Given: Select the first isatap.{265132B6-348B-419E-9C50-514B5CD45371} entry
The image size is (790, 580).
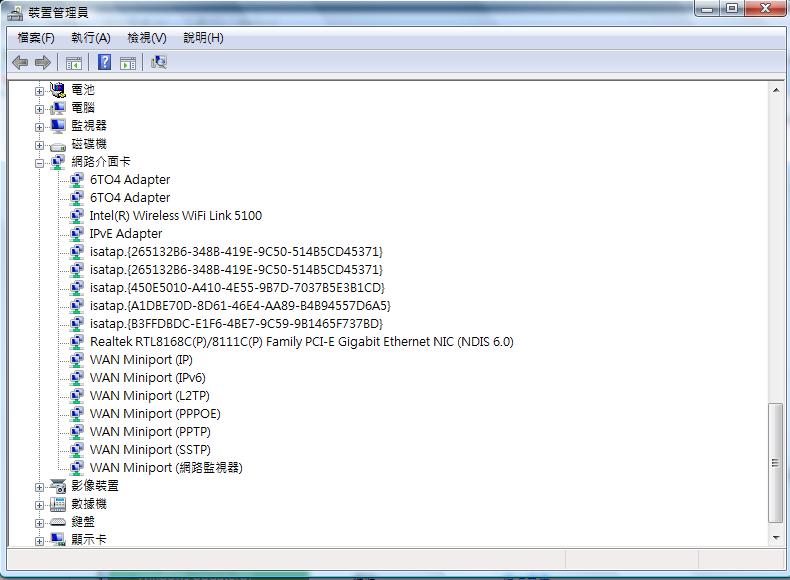Looking at the screenshot, I should point(236,252).
